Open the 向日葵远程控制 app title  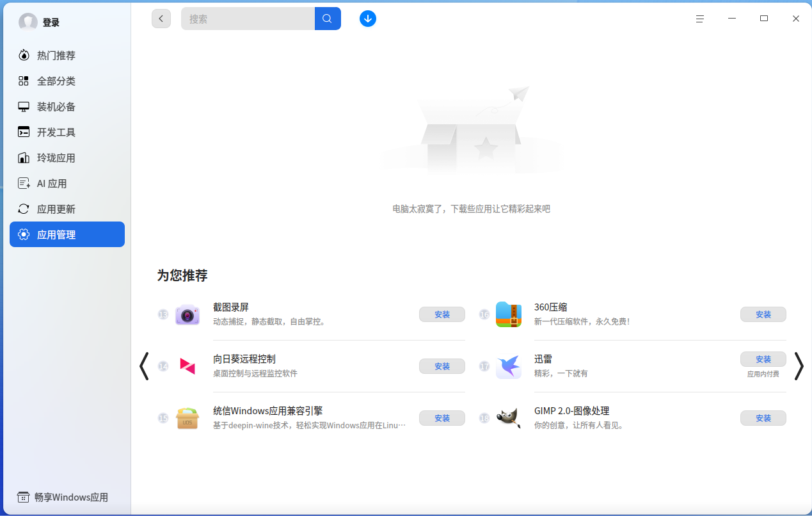click(244, 359)
